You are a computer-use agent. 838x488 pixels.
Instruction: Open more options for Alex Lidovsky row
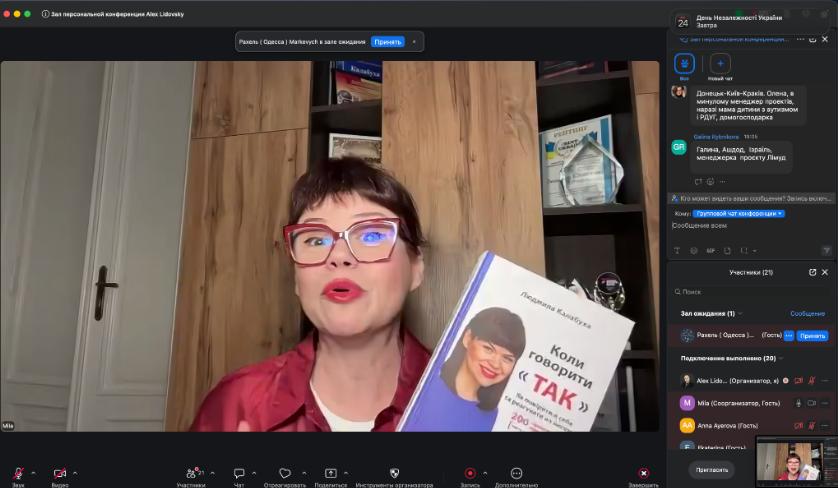(x=825, y=381)
